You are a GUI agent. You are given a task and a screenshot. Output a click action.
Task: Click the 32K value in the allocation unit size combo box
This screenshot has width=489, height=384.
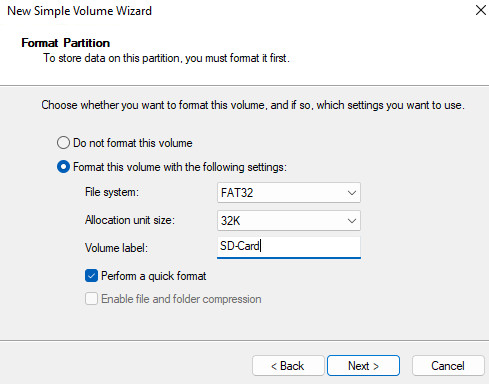pyautogui.click(x=230, y=221)
